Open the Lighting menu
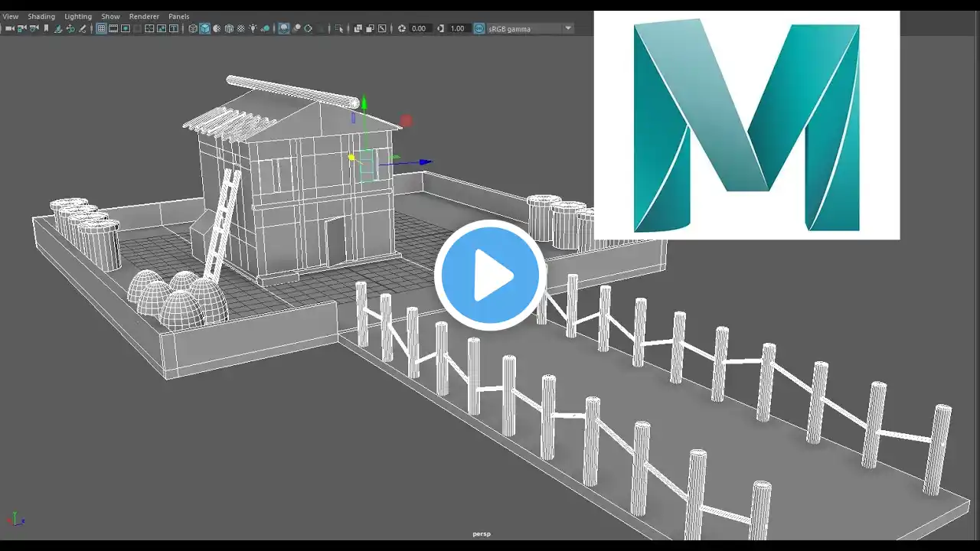Image resolution: width=980 pixels, height=551 pixels. tap(78, 16)
